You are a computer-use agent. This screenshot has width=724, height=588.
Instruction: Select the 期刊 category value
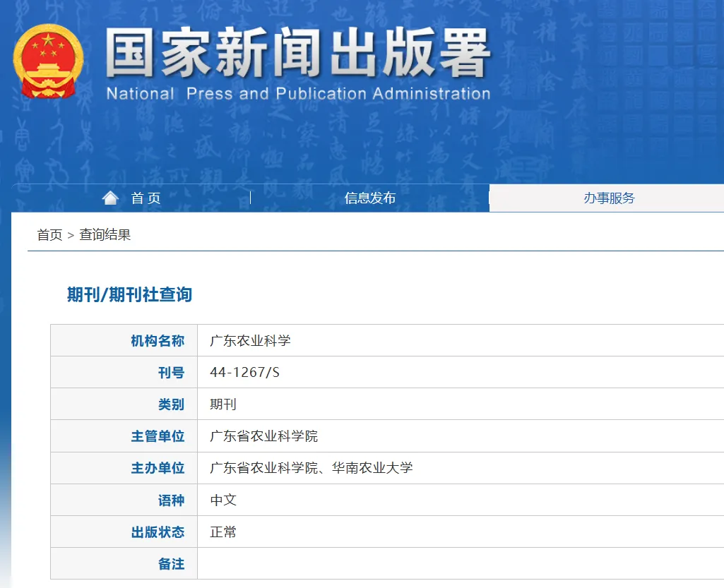click(x=223, y=404)
